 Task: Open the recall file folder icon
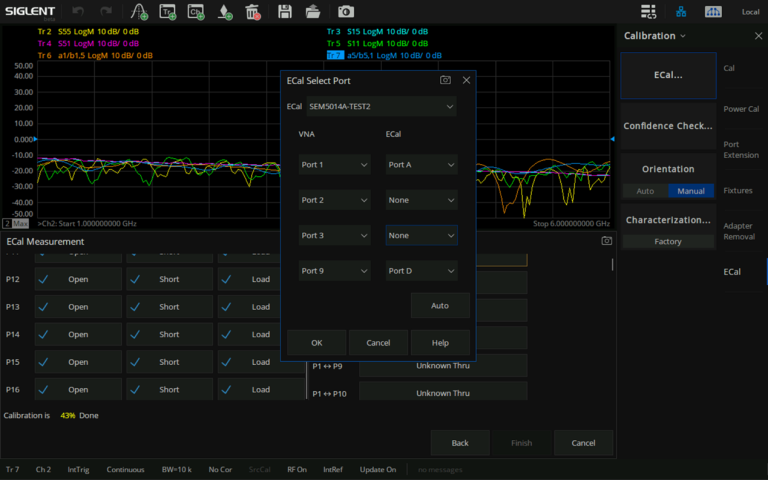click(313, 12)
